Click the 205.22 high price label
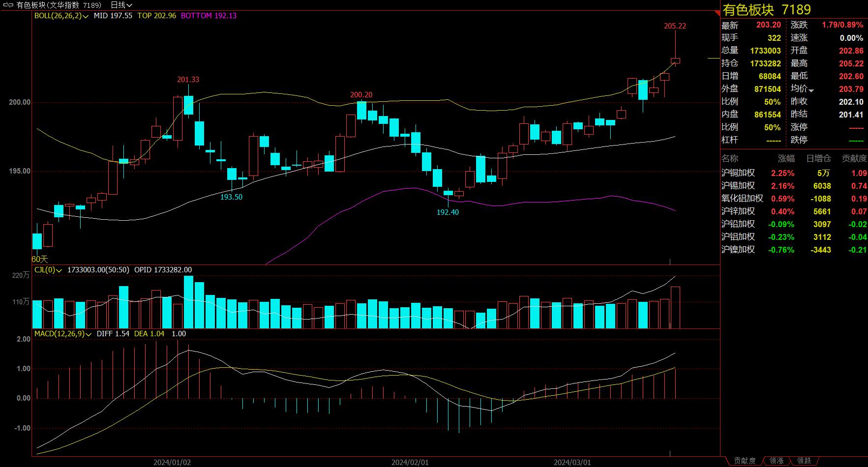Screen dimensions: 868x467 click(675, 26)
